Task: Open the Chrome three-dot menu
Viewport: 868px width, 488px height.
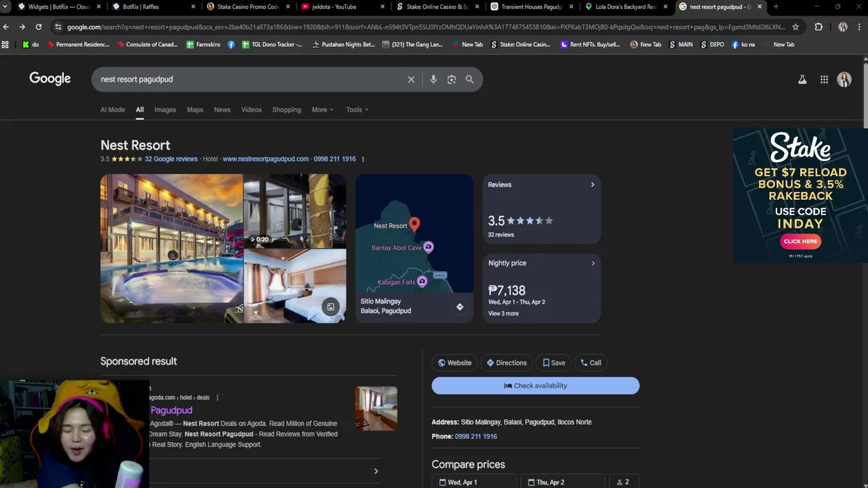Action: pos(861,27)
